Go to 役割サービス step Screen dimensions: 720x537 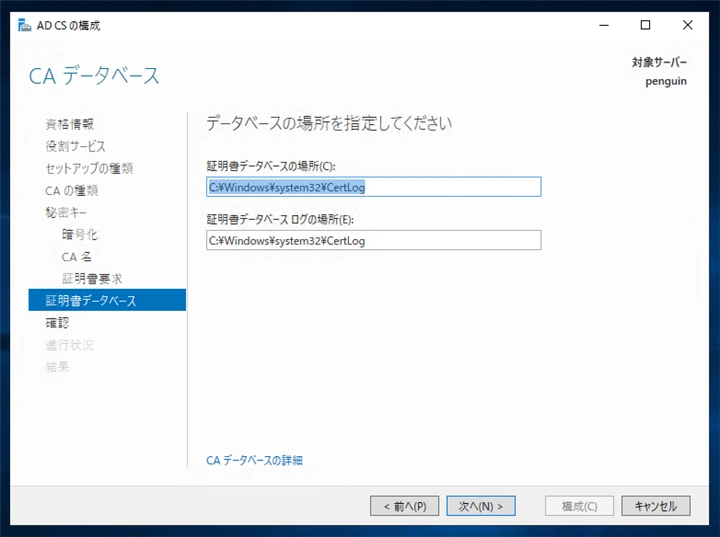[x=75, y=146]
